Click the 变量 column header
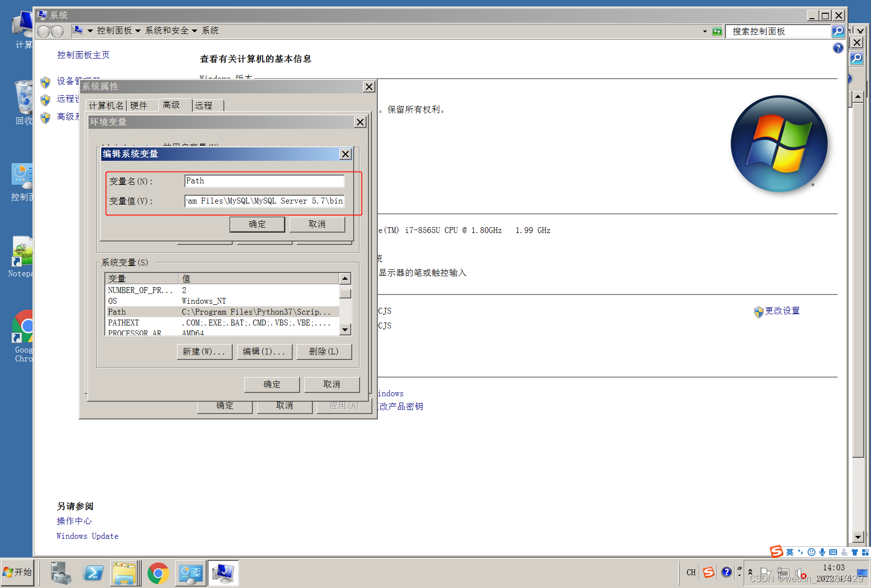Image resolution: width=871 pixels, height=588 pixels. tap(142, 279)
